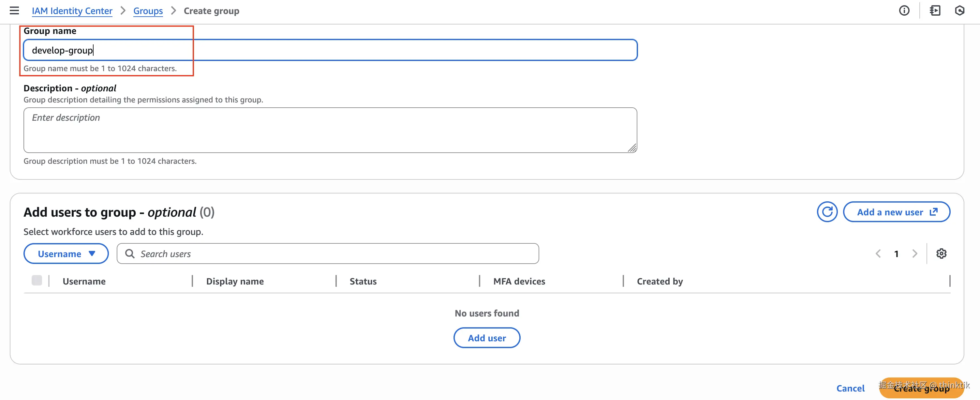The image size is (980, 400).
Task: Refresh the users list
Action: tap(827, 212)
